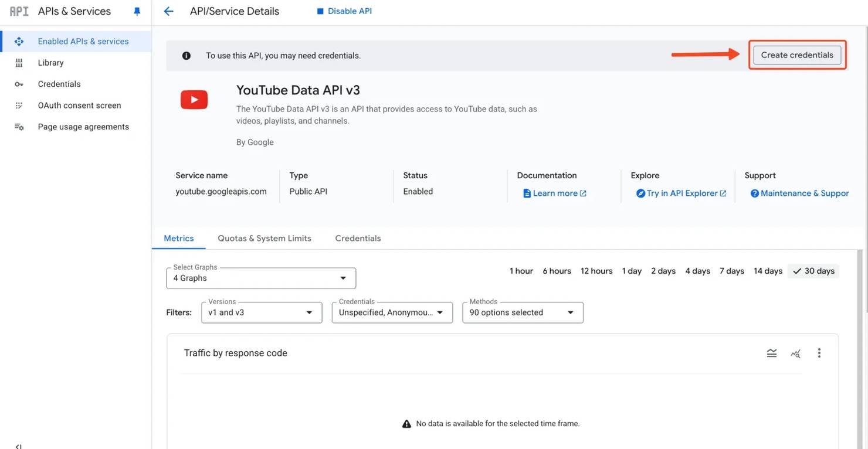Click the OAuth consent screen icon
Screen dimensions: 868x449
tap(19, 106)
